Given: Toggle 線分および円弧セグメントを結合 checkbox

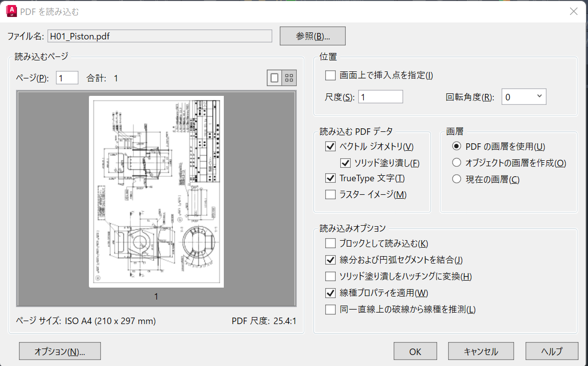Looking at the screenshot, I should pyautogui.click(x=330, y=260).
